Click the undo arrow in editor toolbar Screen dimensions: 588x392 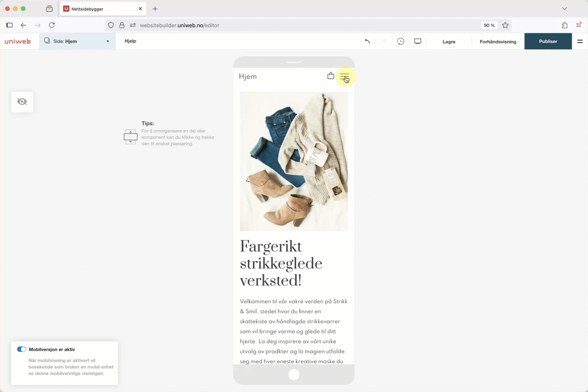coord(367,41)
